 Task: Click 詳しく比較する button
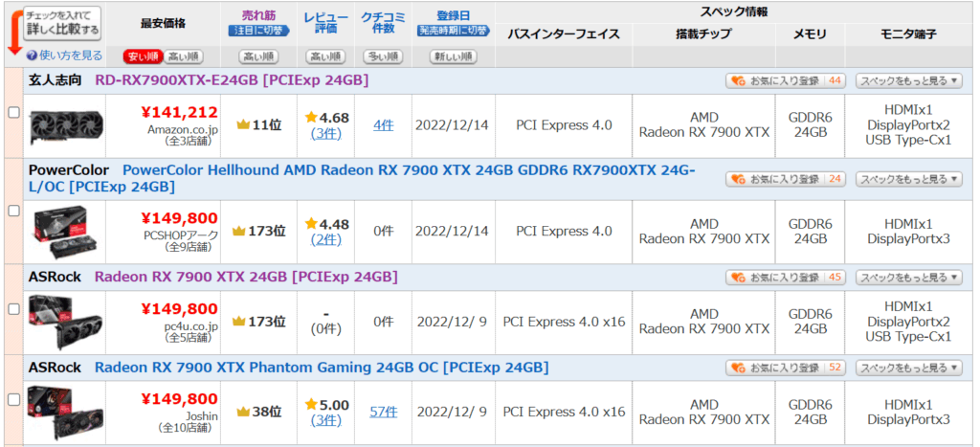pyautogui.click(x=62, y=23)
